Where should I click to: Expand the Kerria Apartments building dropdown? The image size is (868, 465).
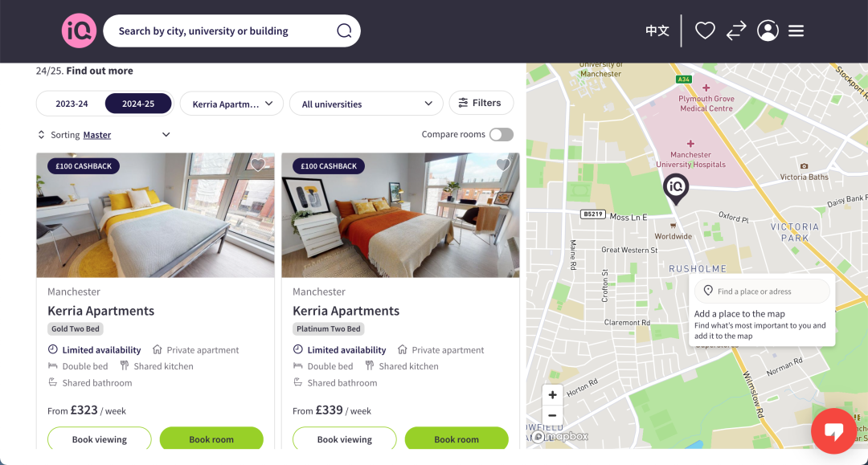(x=232, y=104)
